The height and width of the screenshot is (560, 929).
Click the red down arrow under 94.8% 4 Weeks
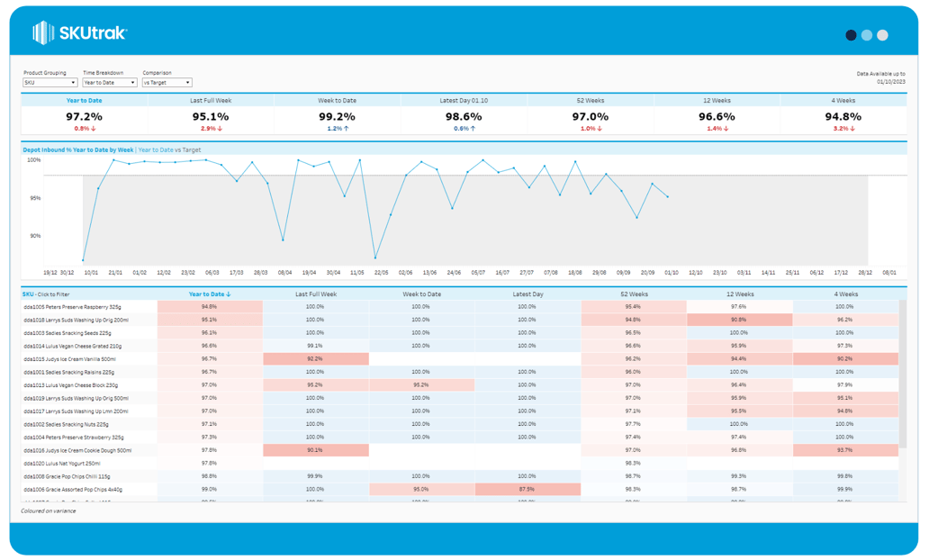(851, 129)
